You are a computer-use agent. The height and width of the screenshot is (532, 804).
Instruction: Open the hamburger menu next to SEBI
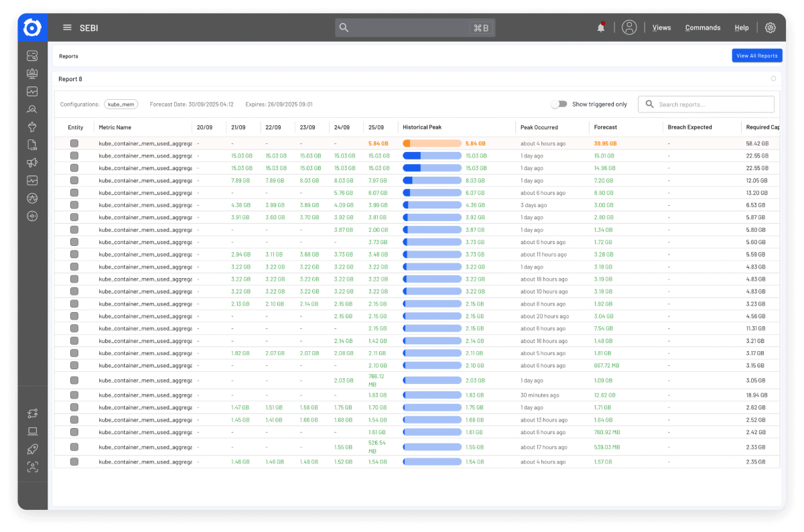[x=67, y=27]
